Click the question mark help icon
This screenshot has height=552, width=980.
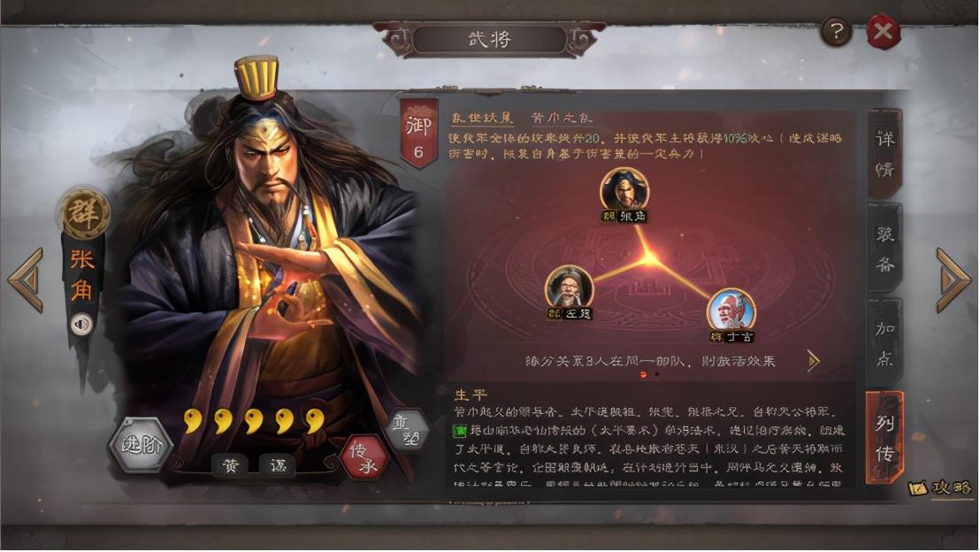836,31
